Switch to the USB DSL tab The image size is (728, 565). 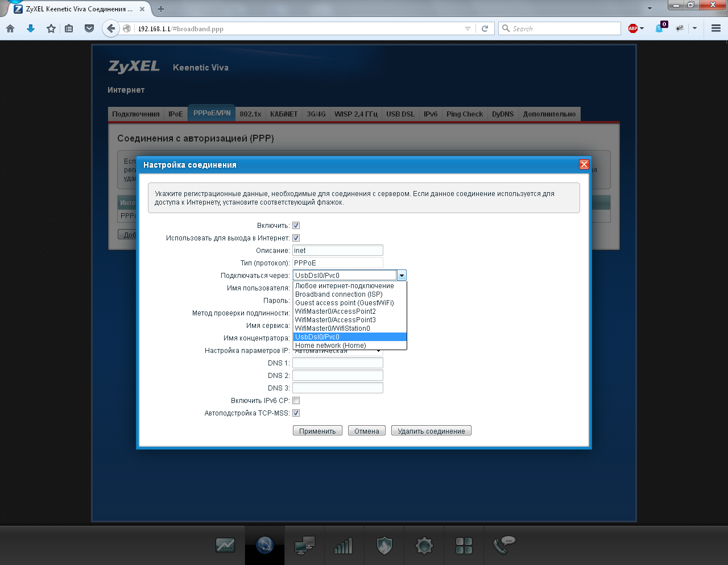(400, 114)
